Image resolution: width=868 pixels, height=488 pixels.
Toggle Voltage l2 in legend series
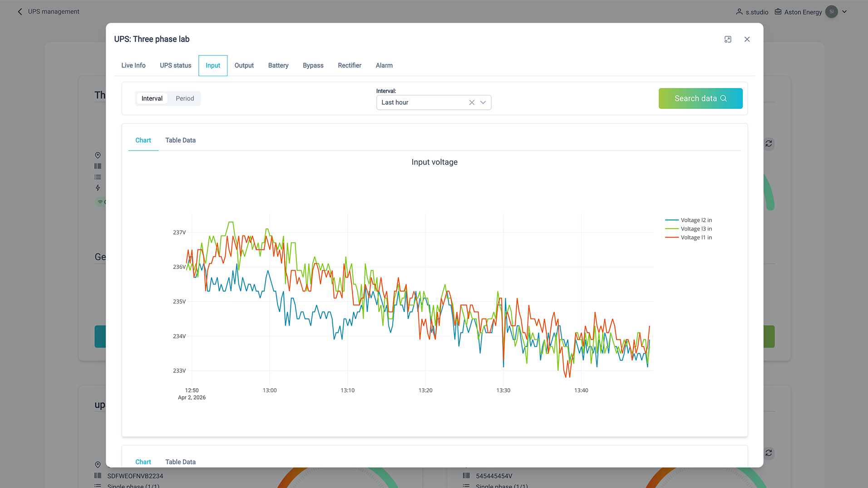pyautogui.click(x=695, y=220)
